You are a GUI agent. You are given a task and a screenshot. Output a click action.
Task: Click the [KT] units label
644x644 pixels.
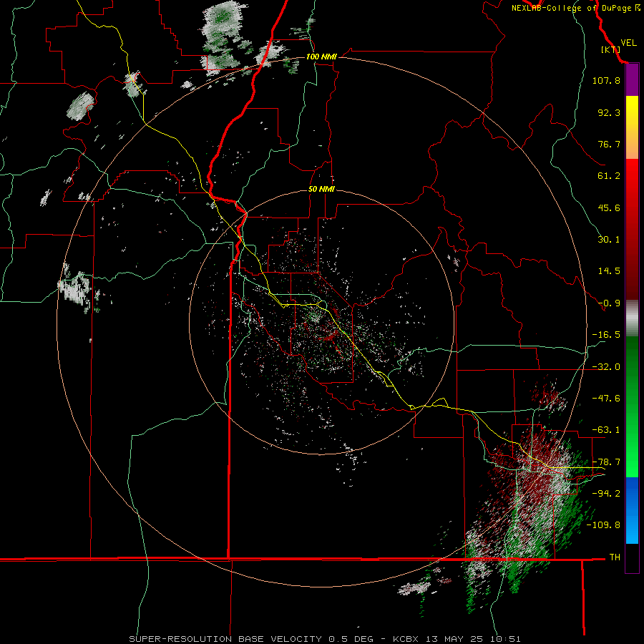click(610, 49)
